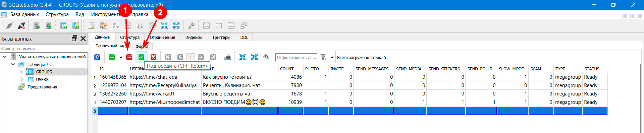Open the filter mode dropdown arrow
The width and height of the screenshot is (644, 133).
click(332, 57)
